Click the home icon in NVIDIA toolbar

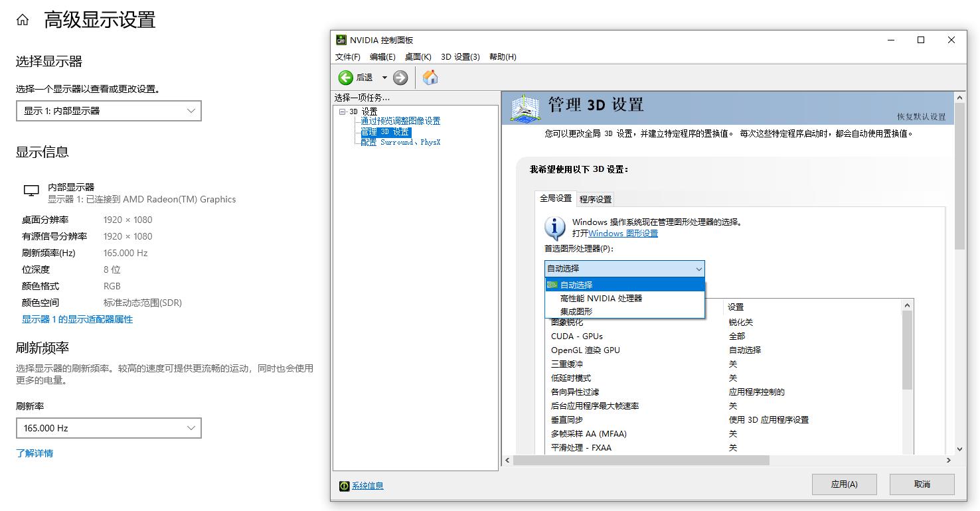(430, 77)
